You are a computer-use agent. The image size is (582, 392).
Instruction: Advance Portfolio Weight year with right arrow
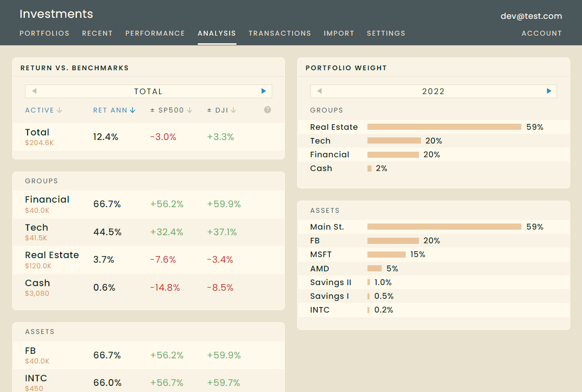click(549, 91)
